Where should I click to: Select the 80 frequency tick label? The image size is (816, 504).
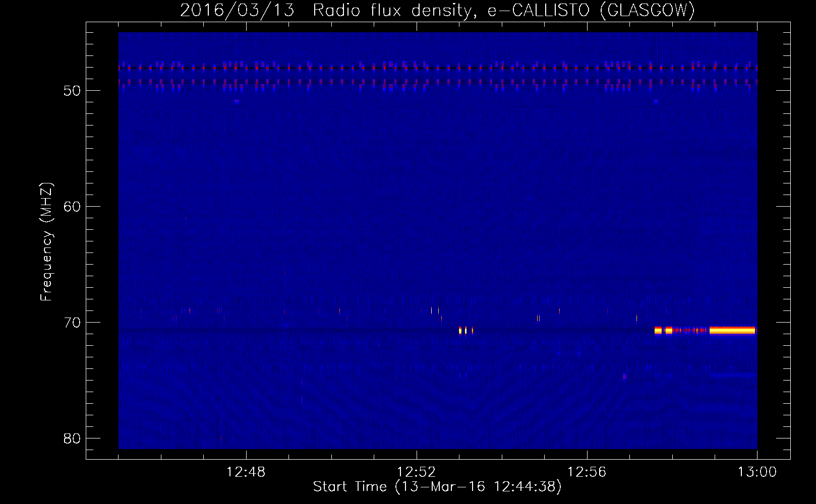(x=72, y=438)
